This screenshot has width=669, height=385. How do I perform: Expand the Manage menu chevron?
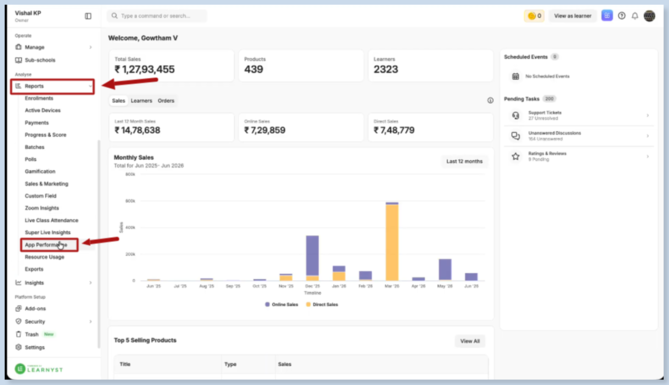tap(90, 47)
